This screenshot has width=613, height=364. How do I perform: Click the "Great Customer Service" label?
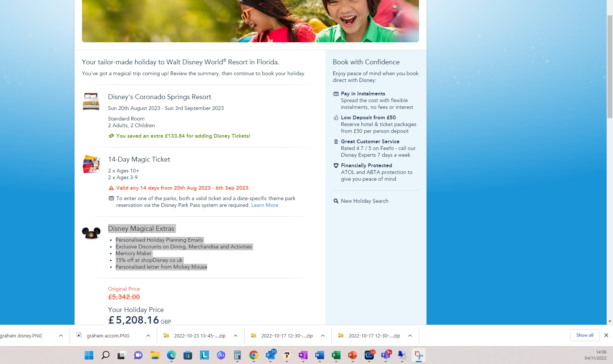370,141
